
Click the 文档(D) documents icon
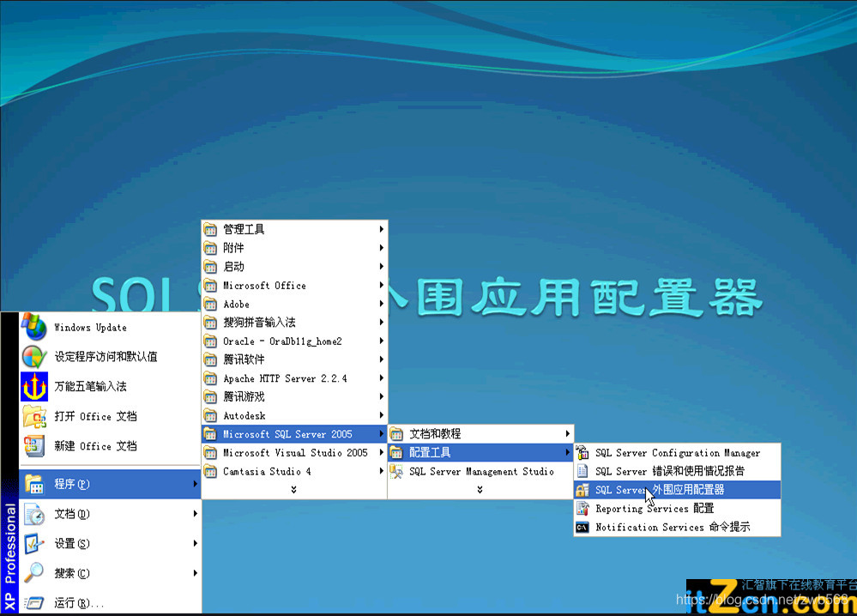point(34,514)
